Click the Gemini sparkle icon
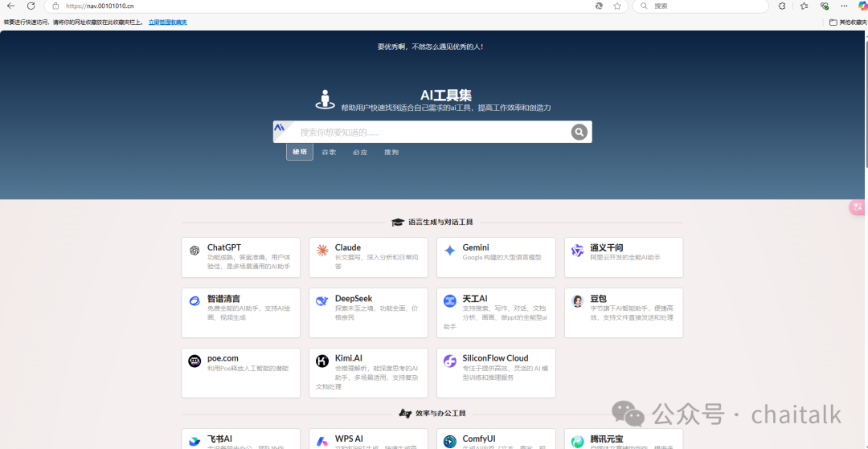868x449 pixels. tap(449, 251)
